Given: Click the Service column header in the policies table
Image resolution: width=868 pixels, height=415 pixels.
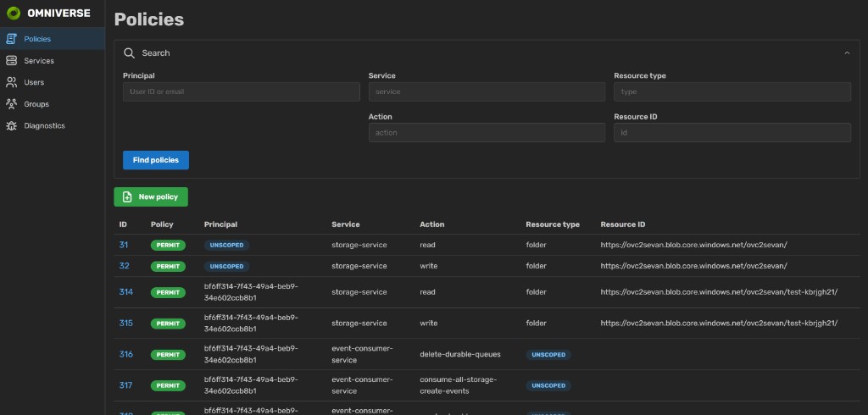Looking at the screenshot, I should (346, 224).
